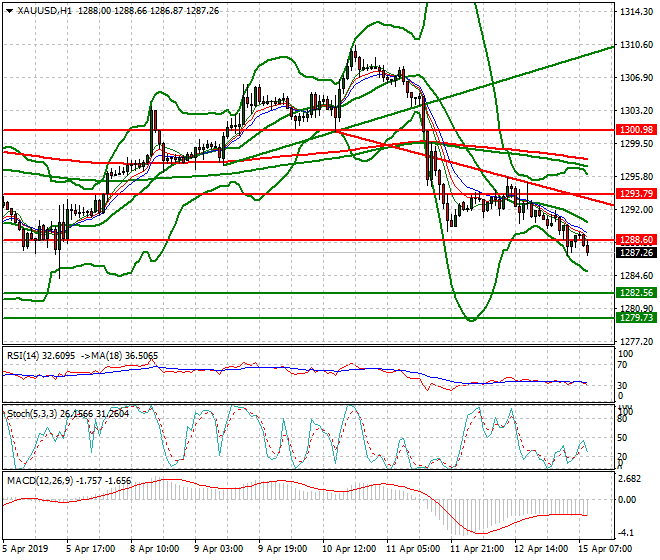This screenshot has height=560, width=660.
Task: Click the MACD scale value -4.1
Action: (627, 533)
